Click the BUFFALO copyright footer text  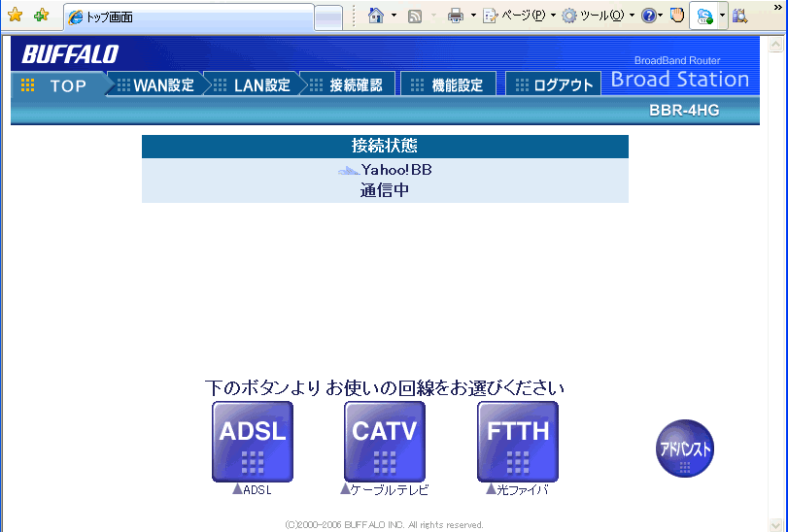click(384, 525)
